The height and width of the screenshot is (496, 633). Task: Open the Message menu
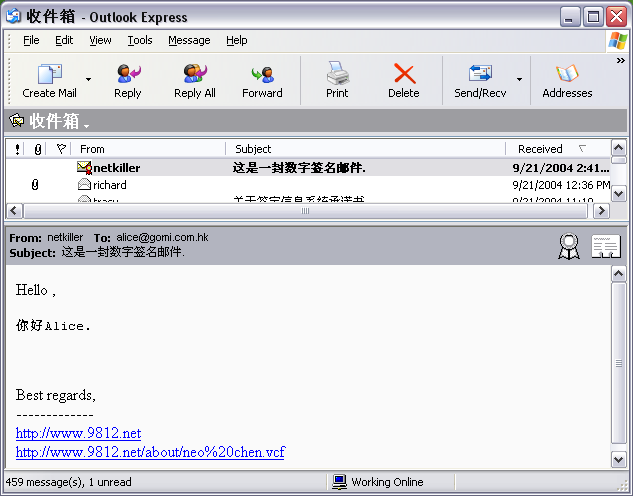(x=189, y=40)
